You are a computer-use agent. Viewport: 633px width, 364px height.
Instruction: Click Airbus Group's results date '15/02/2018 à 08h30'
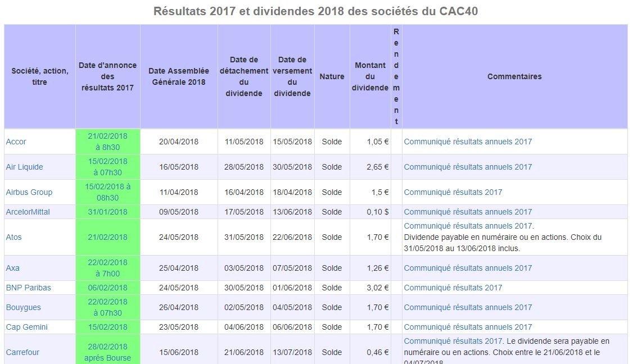[107, 192]
